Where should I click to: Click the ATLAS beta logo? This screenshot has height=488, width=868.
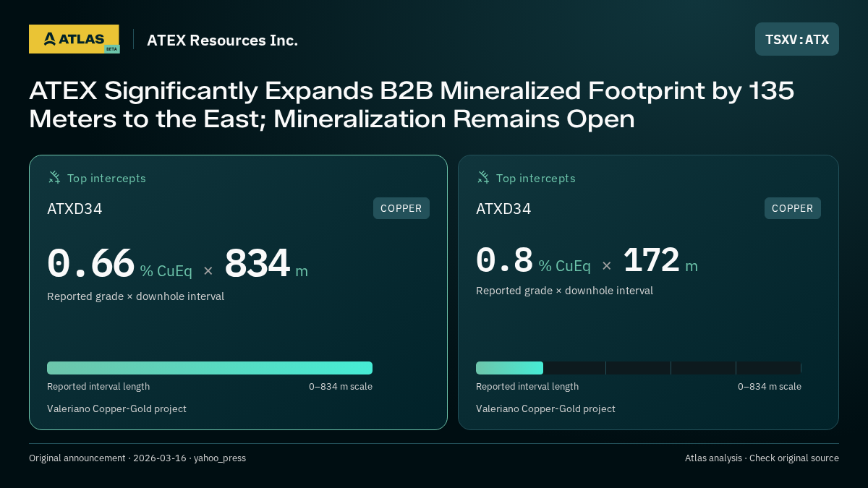pyautogui.click(x=74, y=39)
